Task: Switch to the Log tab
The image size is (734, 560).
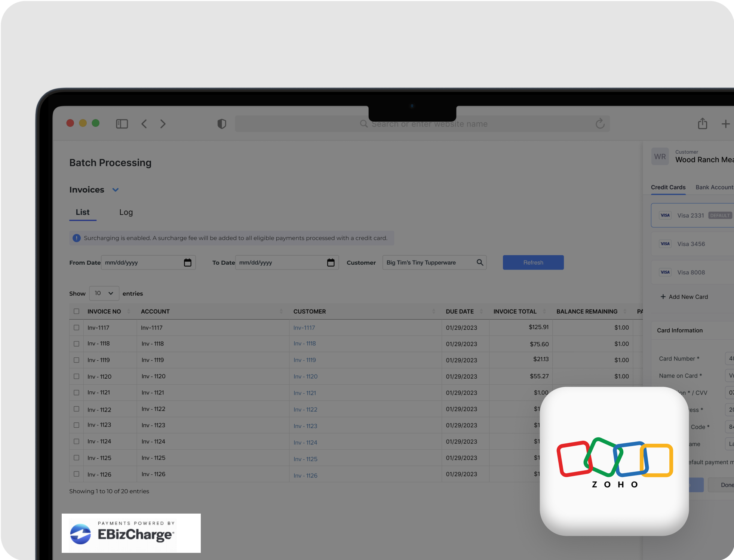Action: click(x=126, y=212)
